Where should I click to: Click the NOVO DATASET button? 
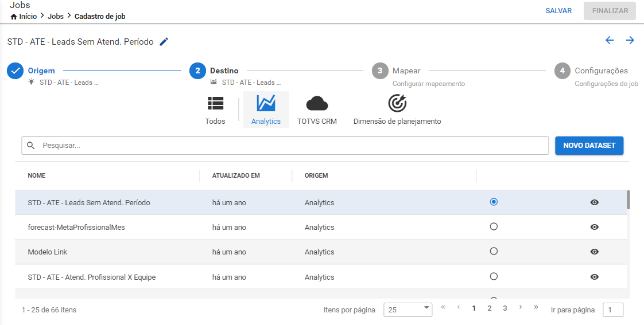point(589,145)
